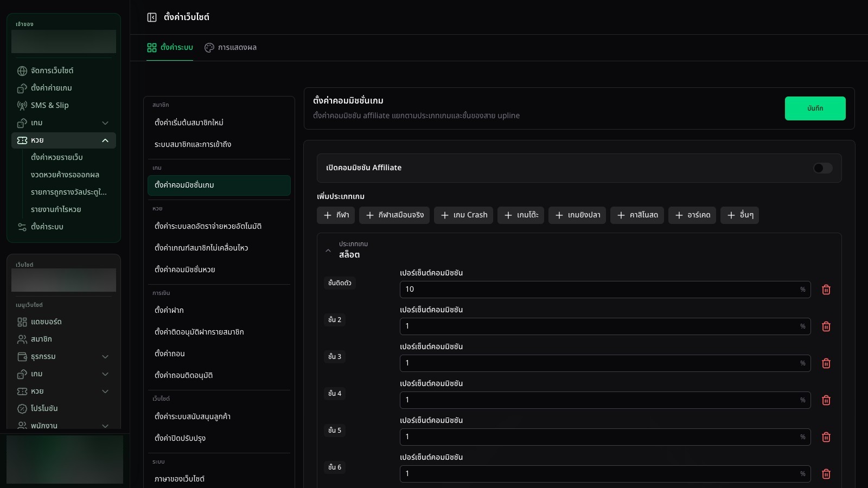Switch to การแสดงผล tab
This screenshot has height=488, width=868.
coord(231,48)
